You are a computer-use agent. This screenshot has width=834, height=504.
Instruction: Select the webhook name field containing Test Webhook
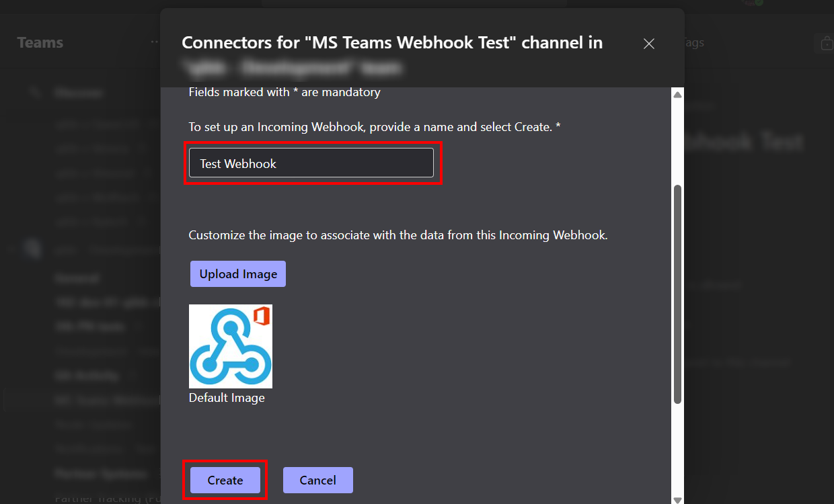click(x=312, y=163)
